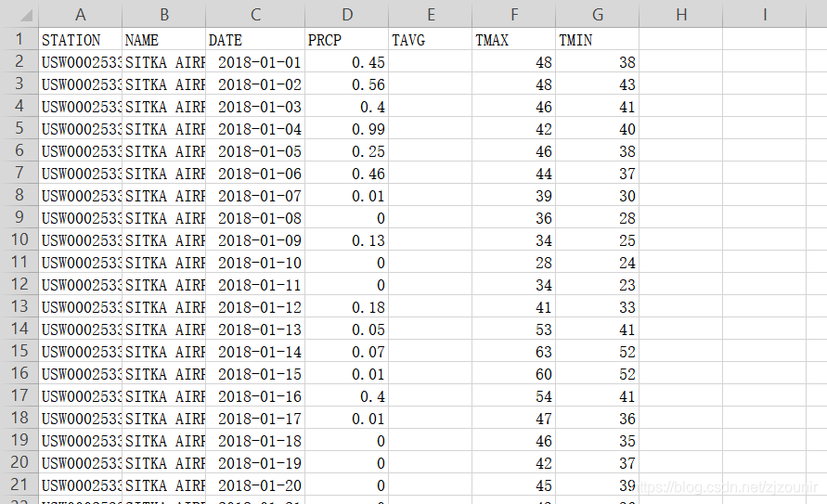
Task: Click PRCP value 0.25
Action: click(346, 151)
